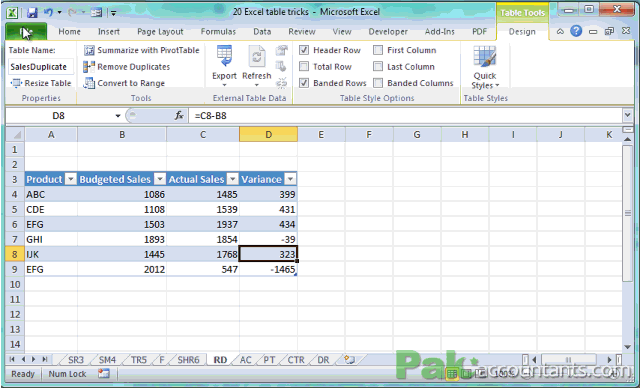
Task: Click the Undo arrow icon
Action: pyautogui.click(x=49, y=12)
